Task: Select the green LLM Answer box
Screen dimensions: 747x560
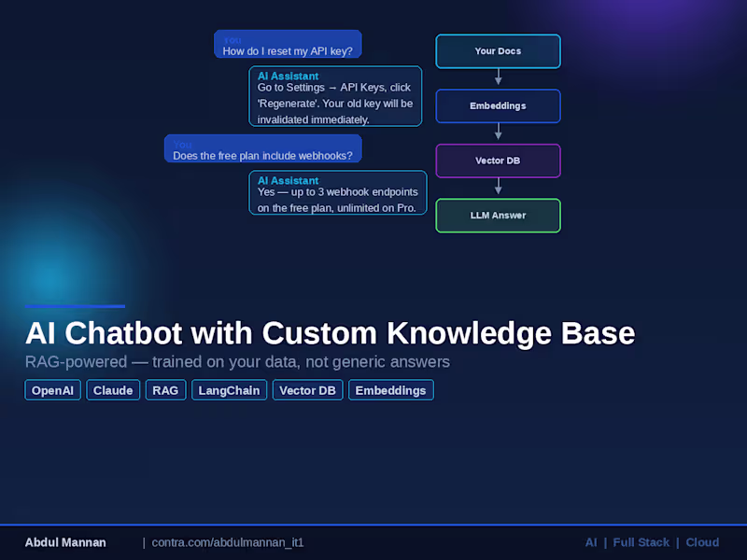Action: (x=498, y=216)
